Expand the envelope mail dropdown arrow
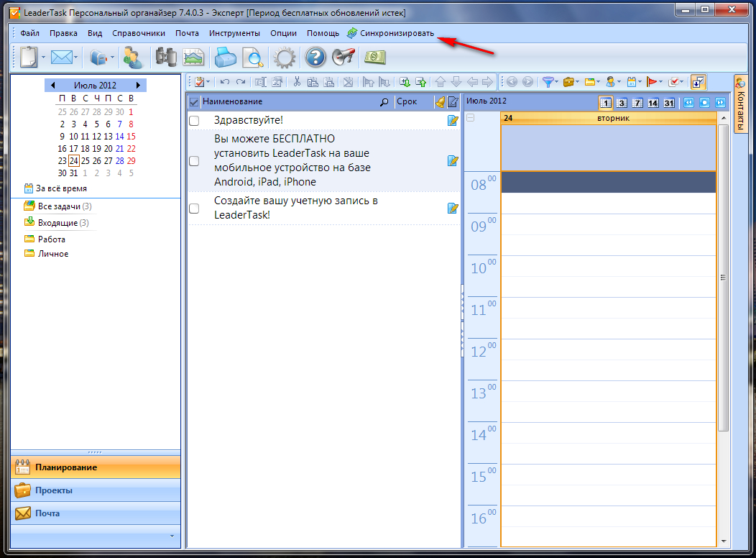 click(76, 57)
